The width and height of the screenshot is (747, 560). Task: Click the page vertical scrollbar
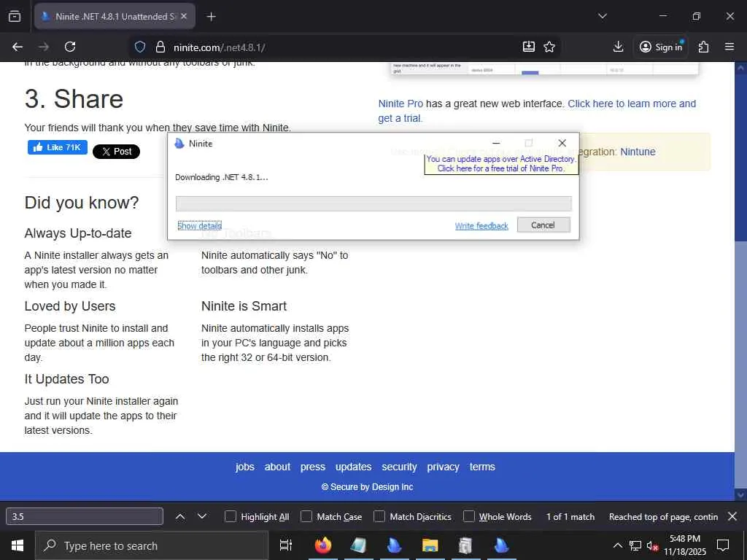pyautogui.click(x=741, y=281)
